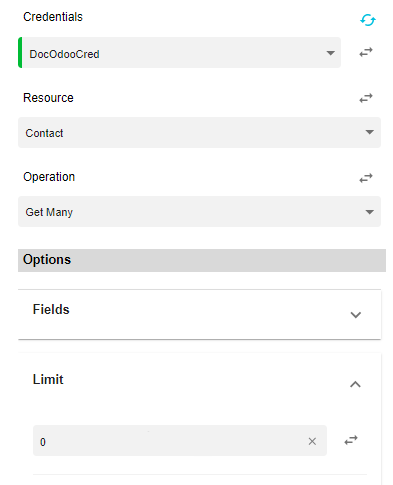Click into the Limit input field
This screenshot has height=485, width=393.
(170, 441)
